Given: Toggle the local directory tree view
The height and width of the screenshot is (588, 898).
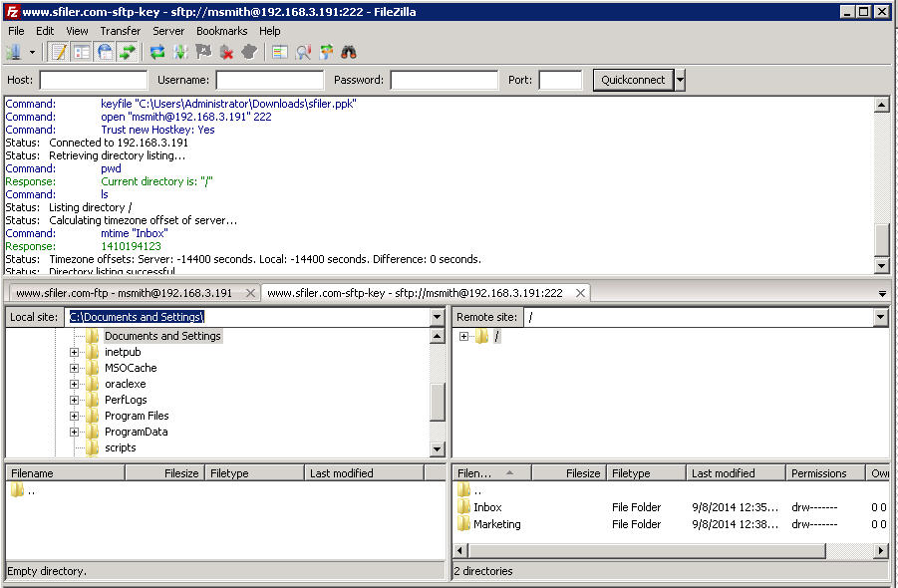Looking at the screenshot, I should point(82,53).
